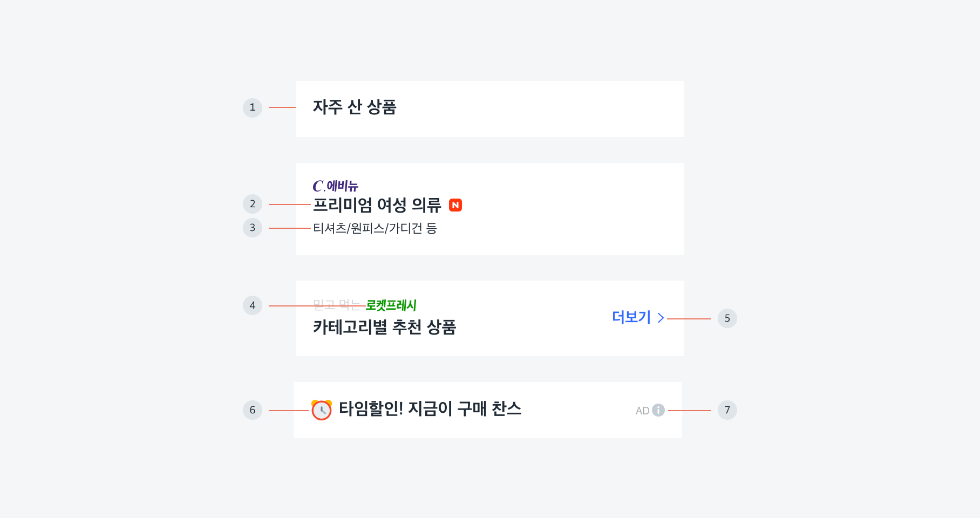Open the ad info circle icon
This screenshot has width=980, height=518.
(x=658, y=410)
